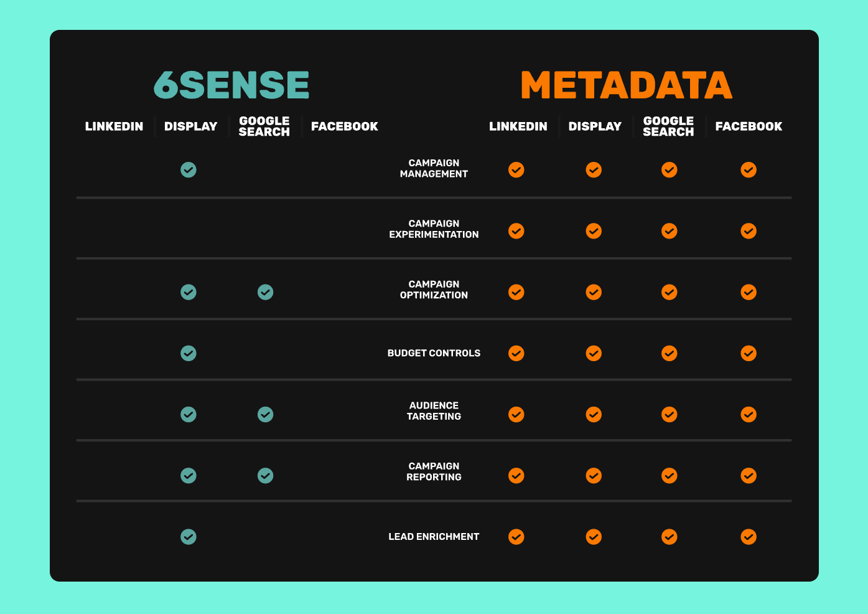The width and height of the screenshot is (868, 614).
Task: Click the Budget Controls row label
Action: point(434,353)
